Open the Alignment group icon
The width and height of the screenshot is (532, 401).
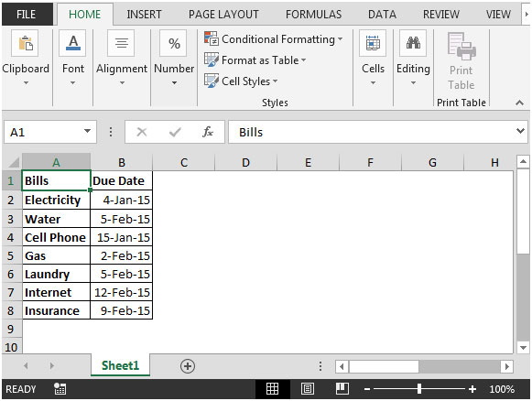121,43
